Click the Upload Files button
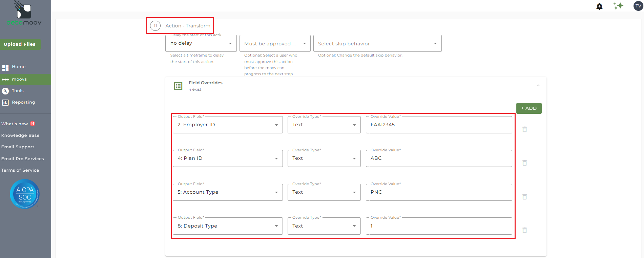Viewport: 644px width, 258px height. (20, 44)
